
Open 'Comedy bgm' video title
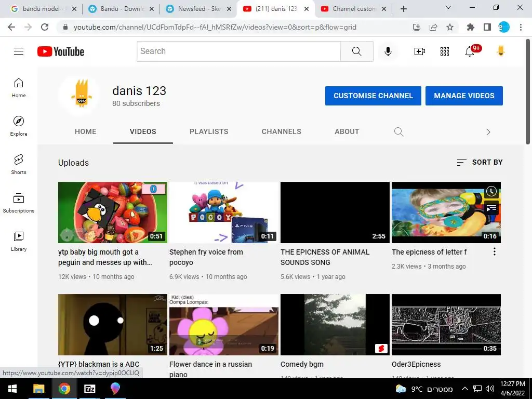[302, 364]
